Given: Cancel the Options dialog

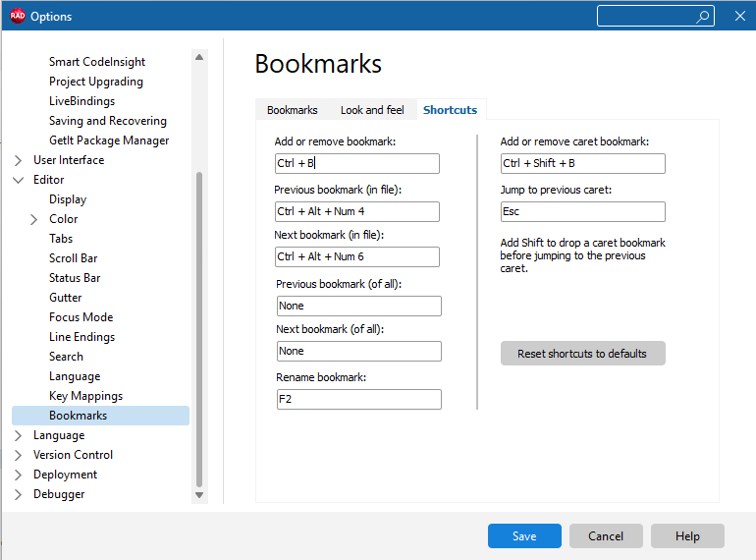Looking at the screenshot, I should coord(606,535).
